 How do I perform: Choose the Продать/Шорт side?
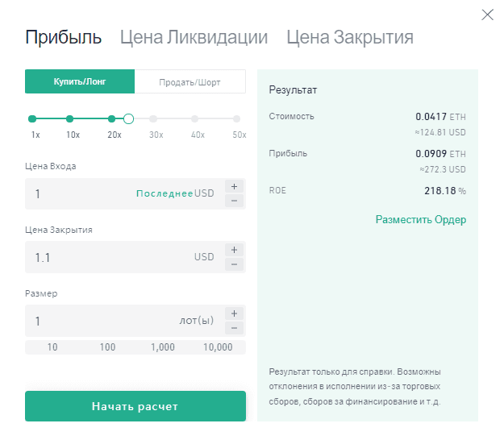pos(190,81)
